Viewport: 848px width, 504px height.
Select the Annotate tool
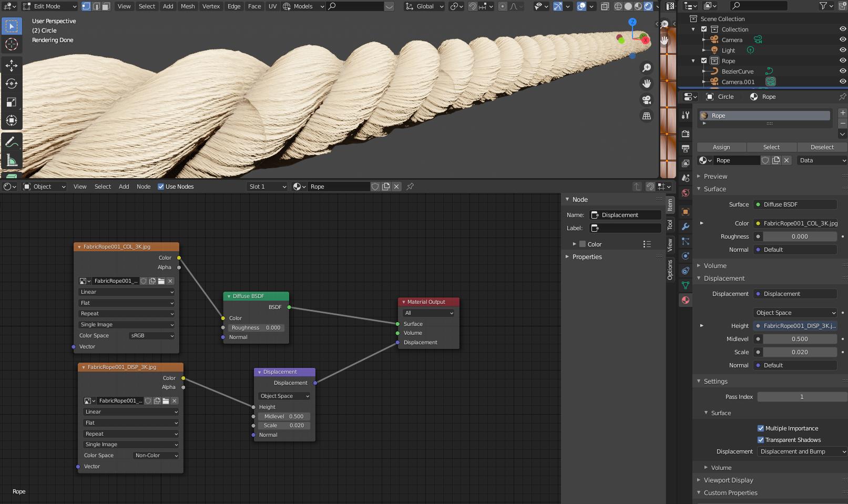click(x=12, y=142)
